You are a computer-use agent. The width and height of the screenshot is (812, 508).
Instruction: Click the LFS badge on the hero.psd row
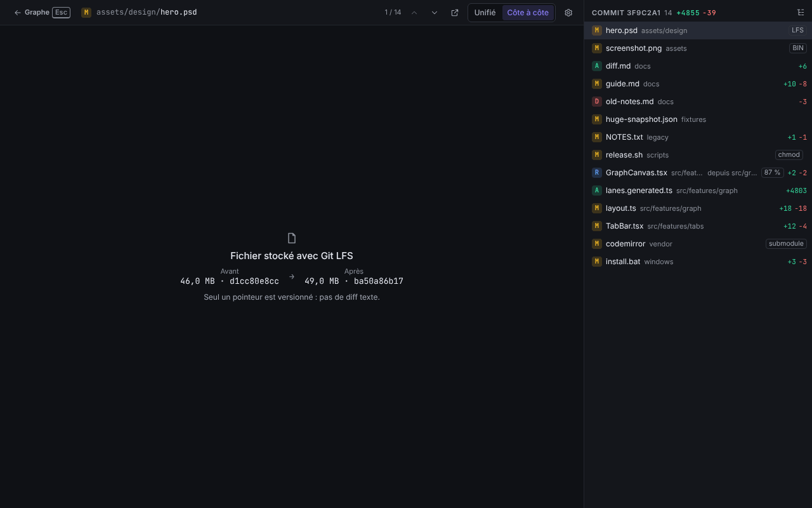click(x=797, y=30)
